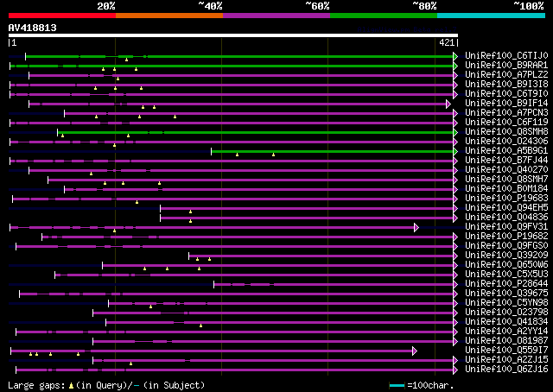Select the UniRef100_Q559I7 label
The image size is (553, 392).
(506, 351)
